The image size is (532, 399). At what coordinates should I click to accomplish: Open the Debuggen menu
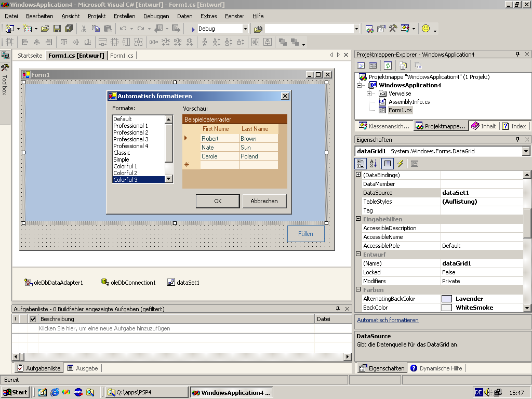click(156, 16)
